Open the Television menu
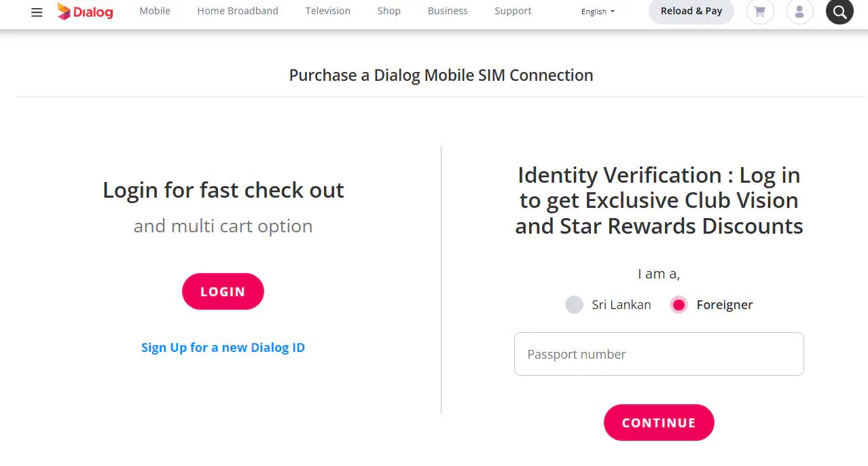Screen dimensions: 868x466 pos(328,11)
